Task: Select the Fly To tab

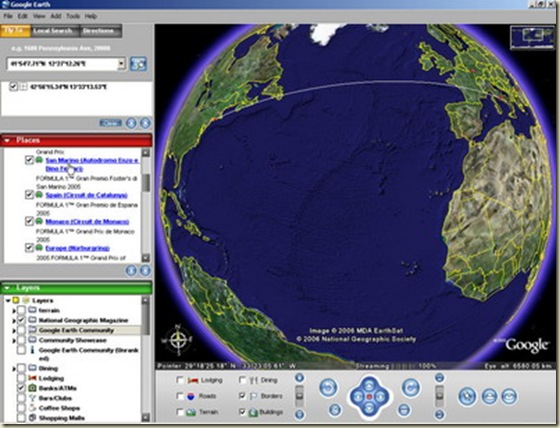Action: point(14,31)
